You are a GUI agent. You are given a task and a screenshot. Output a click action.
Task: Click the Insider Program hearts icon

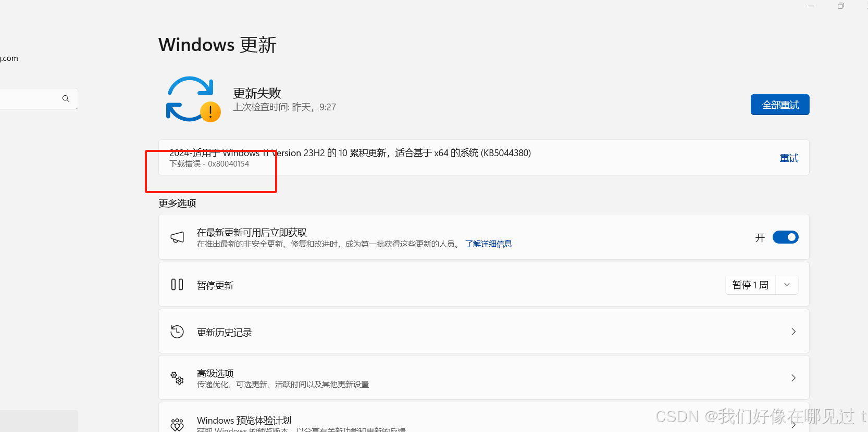(x=177, y=424)
